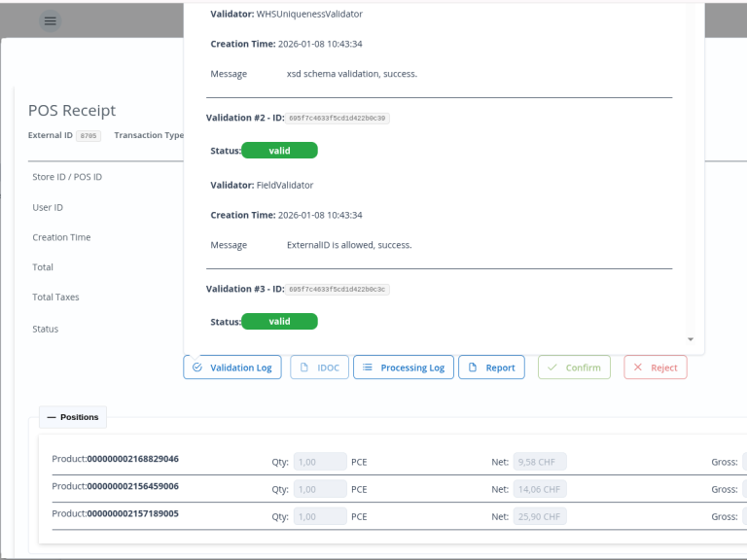Open the hamburger menu icon
This screenshot has width=747, height=560.
(51, 20)
